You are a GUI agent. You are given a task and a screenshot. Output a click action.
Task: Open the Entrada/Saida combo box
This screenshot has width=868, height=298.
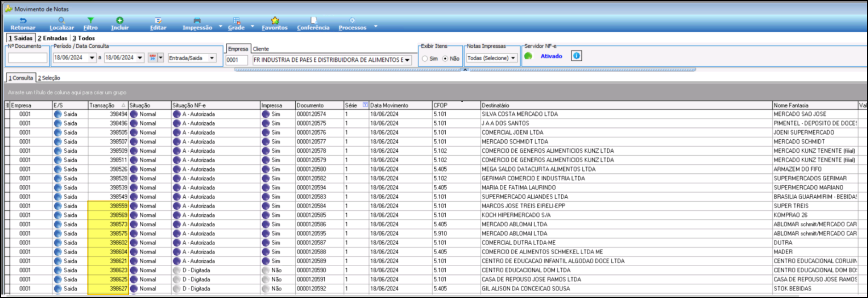click(192, 58)
